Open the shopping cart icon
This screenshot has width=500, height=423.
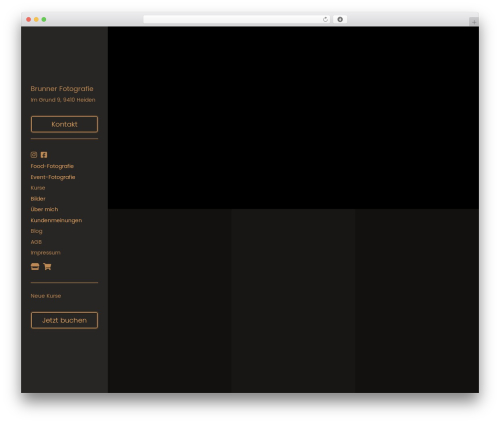point(47,267)
